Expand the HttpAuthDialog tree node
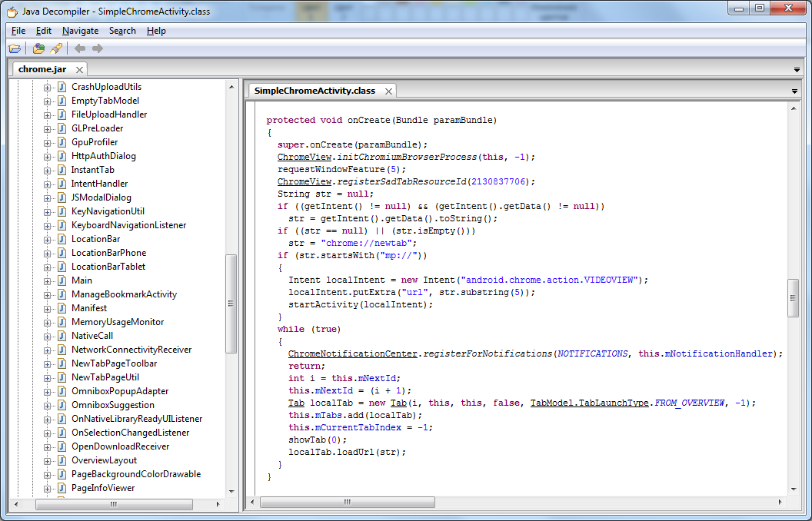812x521 pixels. (47, 157)
